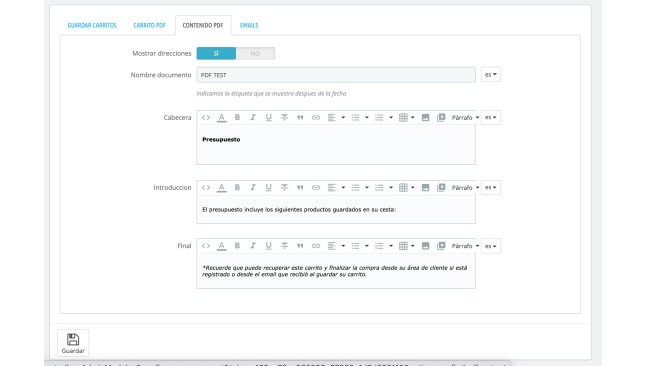The image size is (646, 366).
Task: Set Mostrar direcciones to SÍ
Action: (x=216, y=53)
